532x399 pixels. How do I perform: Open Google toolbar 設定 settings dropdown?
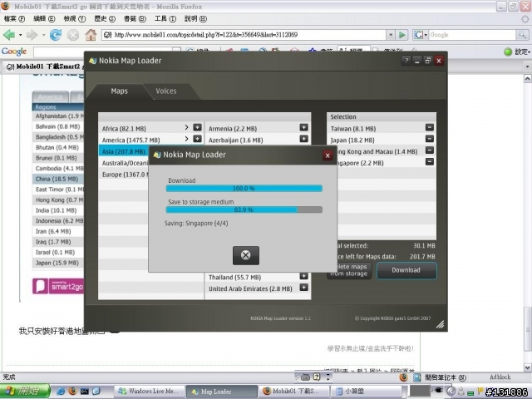click(518, 52)
